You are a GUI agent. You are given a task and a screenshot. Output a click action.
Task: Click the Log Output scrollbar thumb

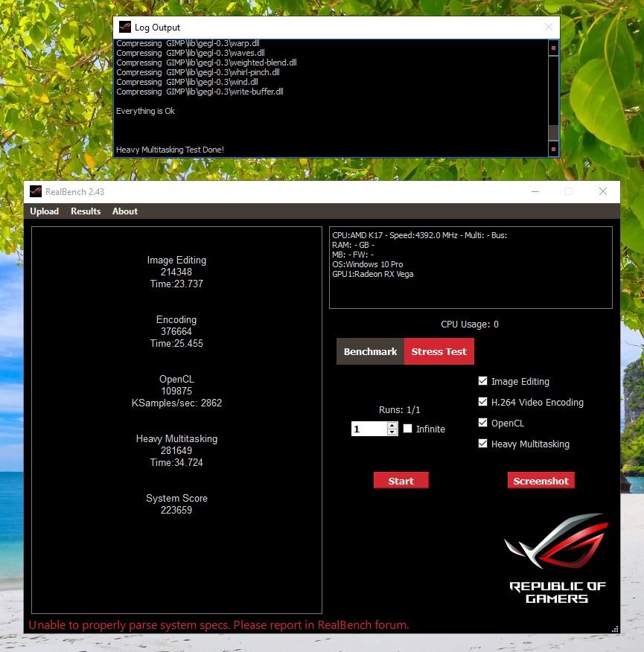tap(553, 132)
